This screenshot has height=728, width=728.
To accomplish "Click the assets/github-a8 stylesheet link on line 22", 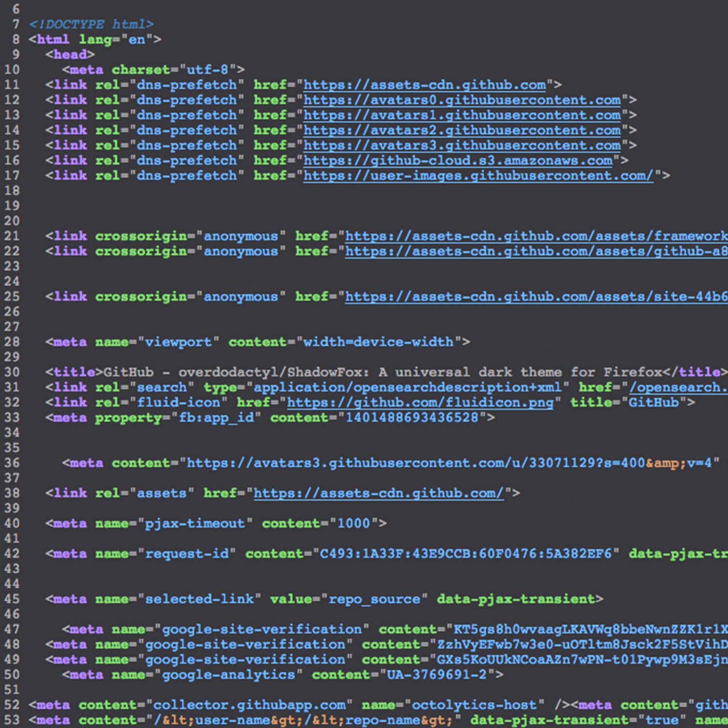I will pos(536,251).
